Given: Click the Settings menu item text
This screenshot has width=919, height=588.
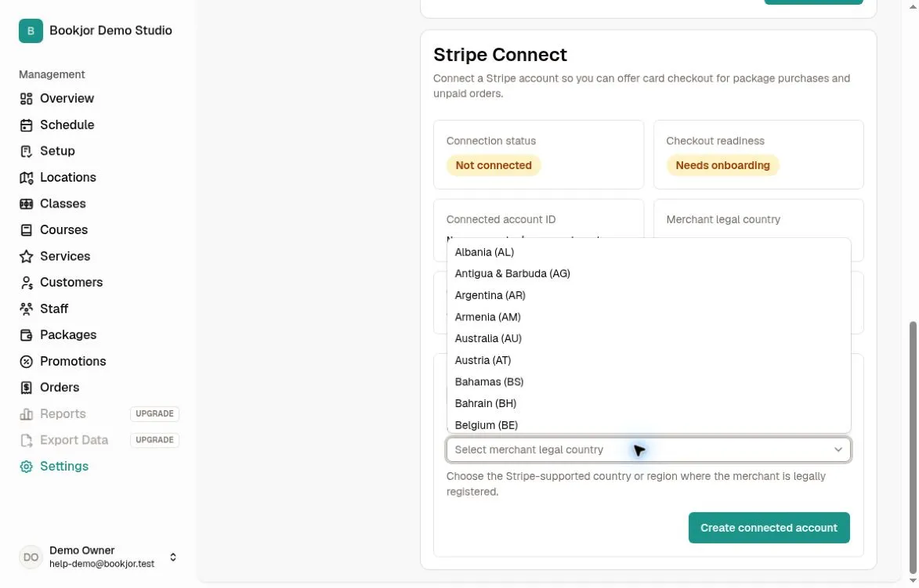Looking at the screenshot, I should (64, 467).
